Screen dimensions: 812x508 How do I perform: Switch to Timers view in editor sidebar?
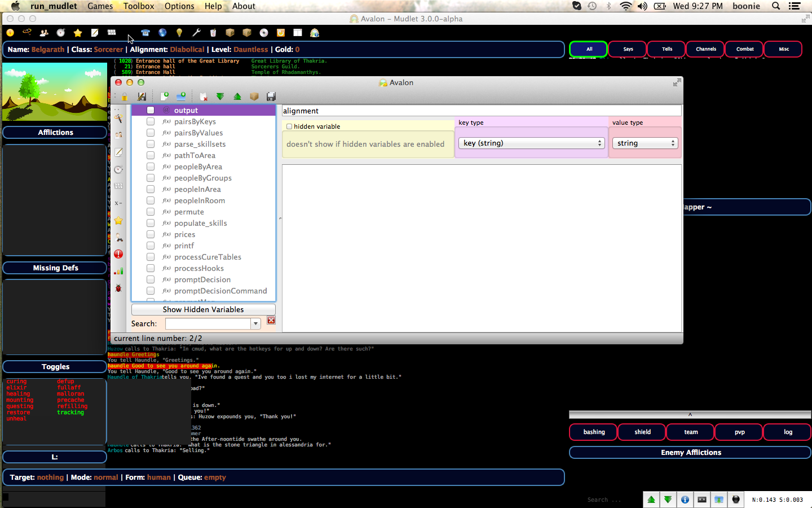point(118,169)
